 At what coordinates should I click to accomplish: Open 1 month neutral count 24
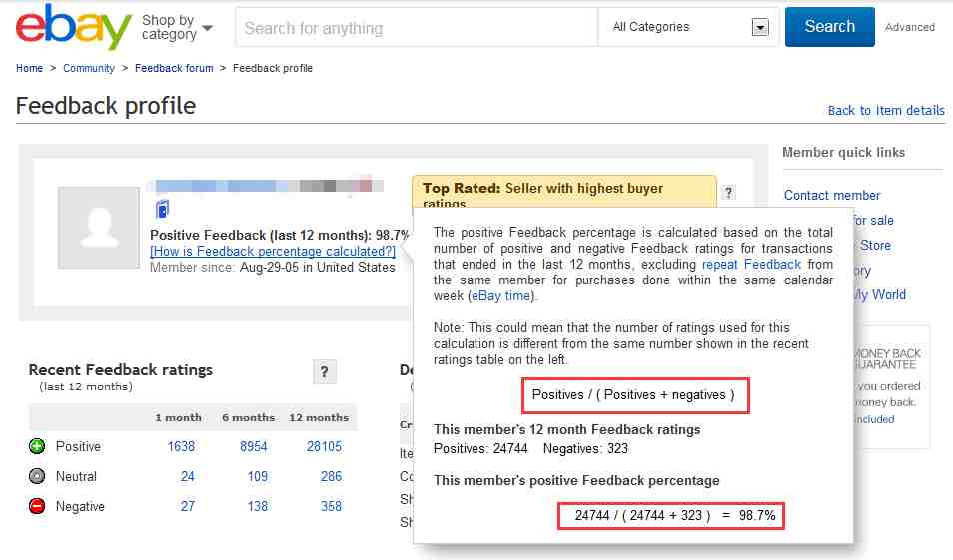click(x=187, y=476)
